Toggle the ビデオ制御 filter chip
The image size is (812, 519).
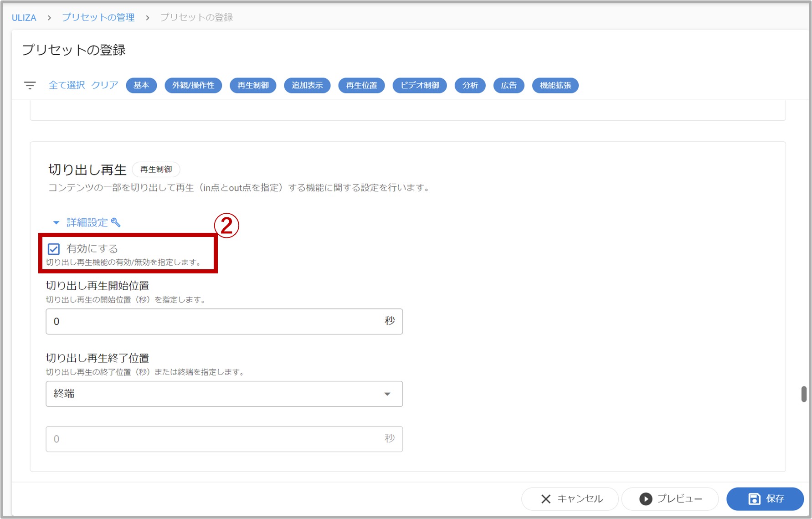[x=420, y=85]
